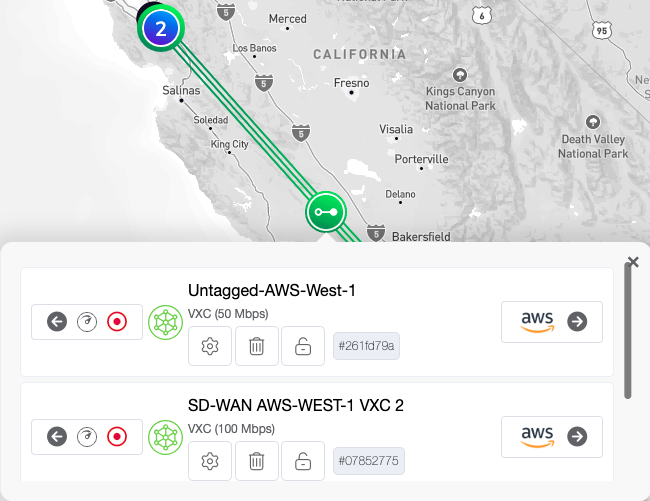Click the red status indicator for Untagged-AWS-West-1
The image size is (650, 501).
117,322
